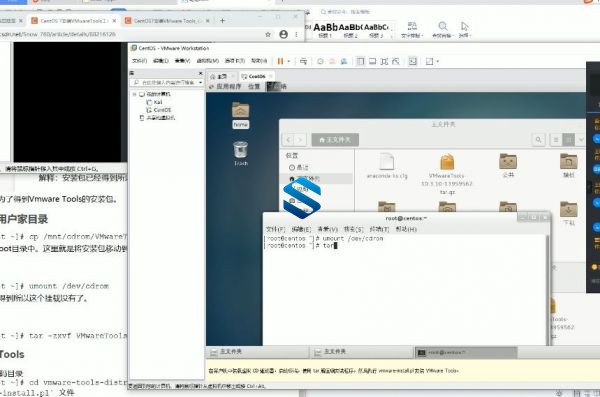
Task: Open the 虚拟机(M) menu in VMware Workstation
Action: click(x=207, y=61)
